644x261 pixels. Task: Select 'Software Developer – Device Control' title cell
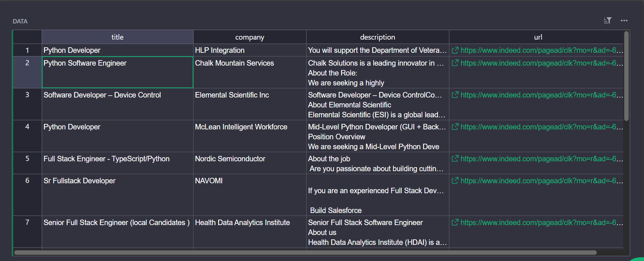[117, 104]
